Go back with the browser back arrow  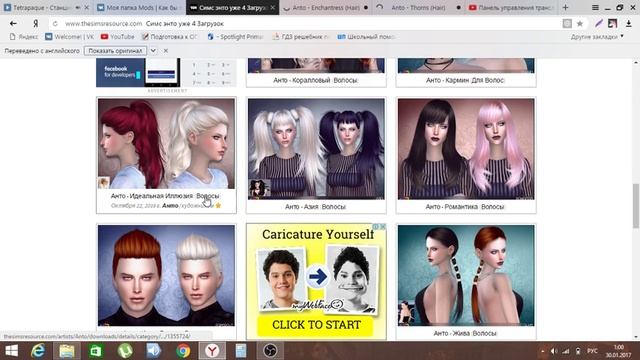[x=13, y=24]
